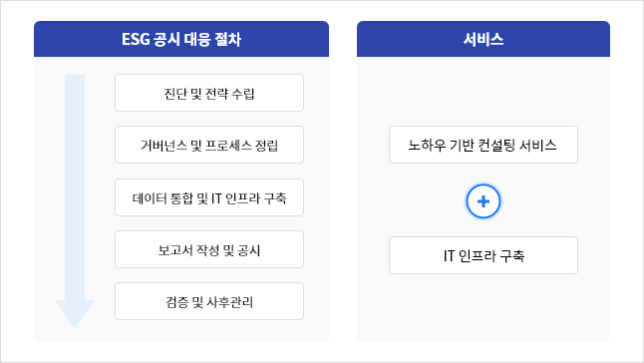Click the blue plus circle icon
The image size is (644, 363).
(x=483, y=201)
